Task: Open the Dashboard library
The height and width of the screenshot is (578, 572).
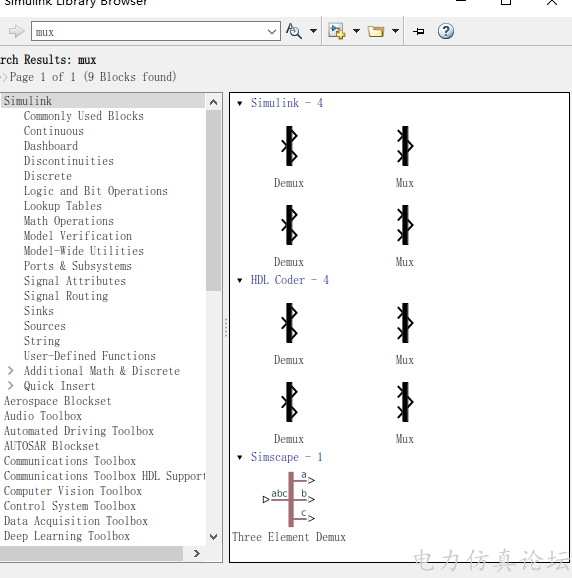Action: tap(51, 146)
